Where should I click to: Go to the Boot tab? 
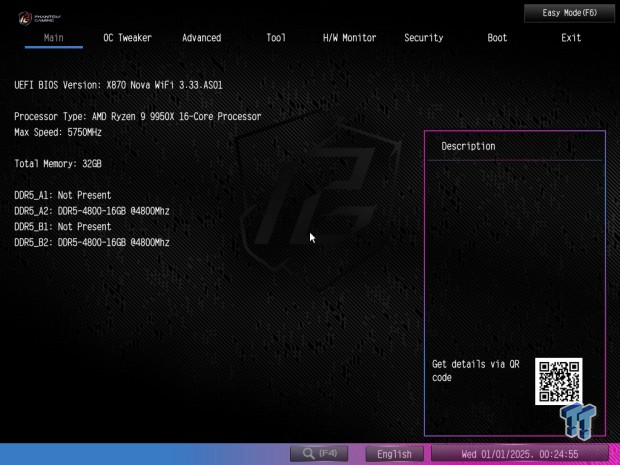[497, 38]
